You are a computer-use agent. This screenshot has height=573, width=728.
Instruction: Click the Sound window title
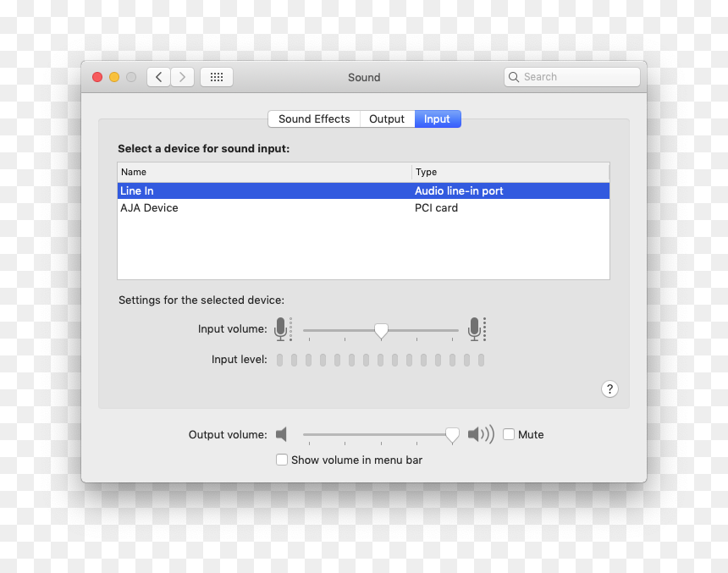point(364,78)
